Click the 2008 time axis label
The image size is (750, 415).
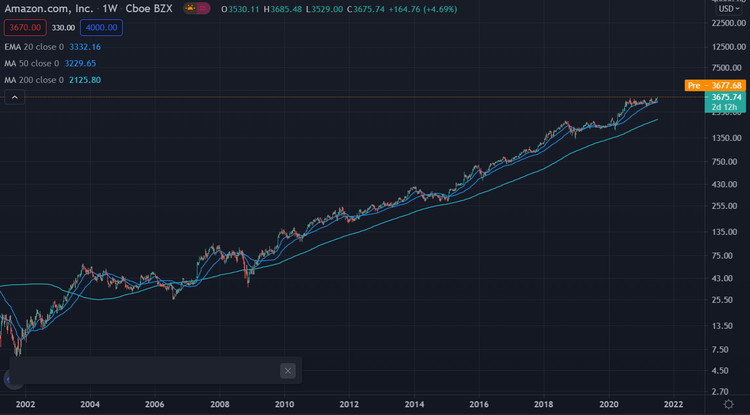point(220,404)
